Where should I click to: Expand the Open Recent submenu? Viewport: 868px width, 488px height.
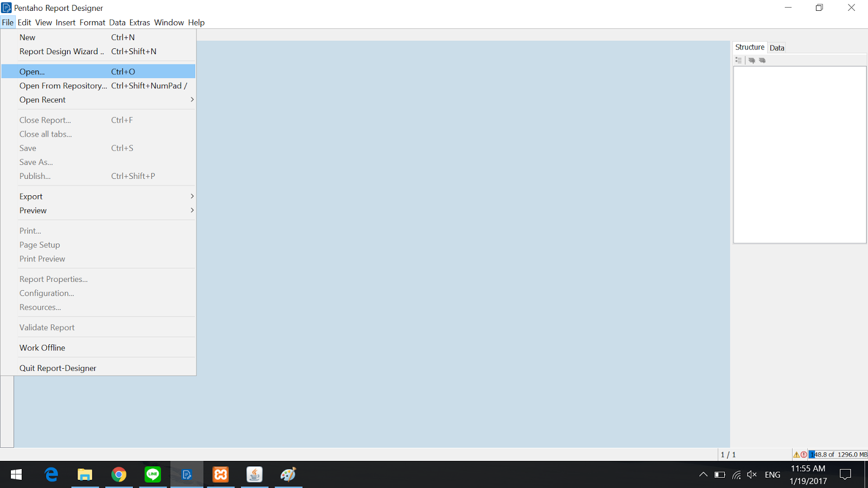42,100
